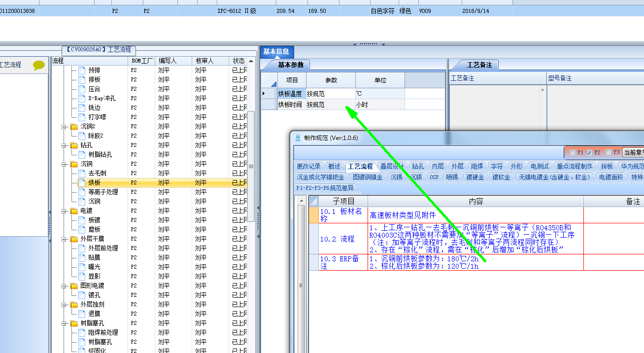Select the 镀孔 tree row
Viewport: 644px width, 353px height.
pos(94,295)
